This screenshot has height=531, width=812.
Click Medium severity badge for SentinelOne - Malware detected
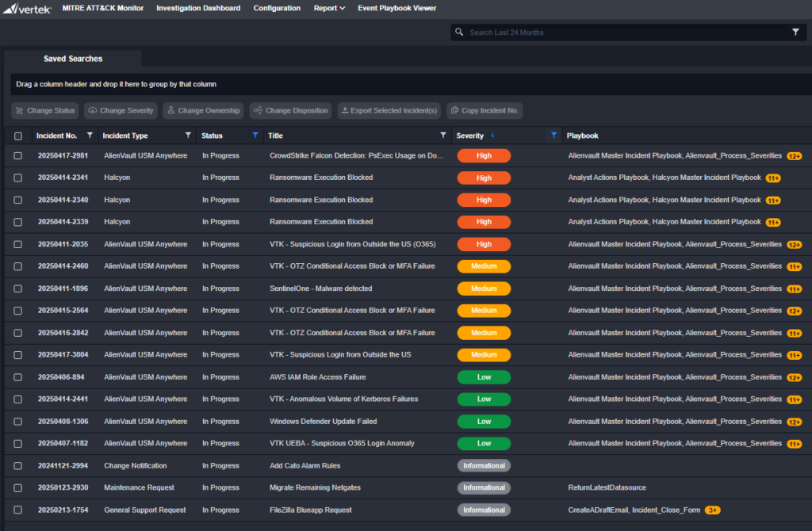click(x=484, y=288)
